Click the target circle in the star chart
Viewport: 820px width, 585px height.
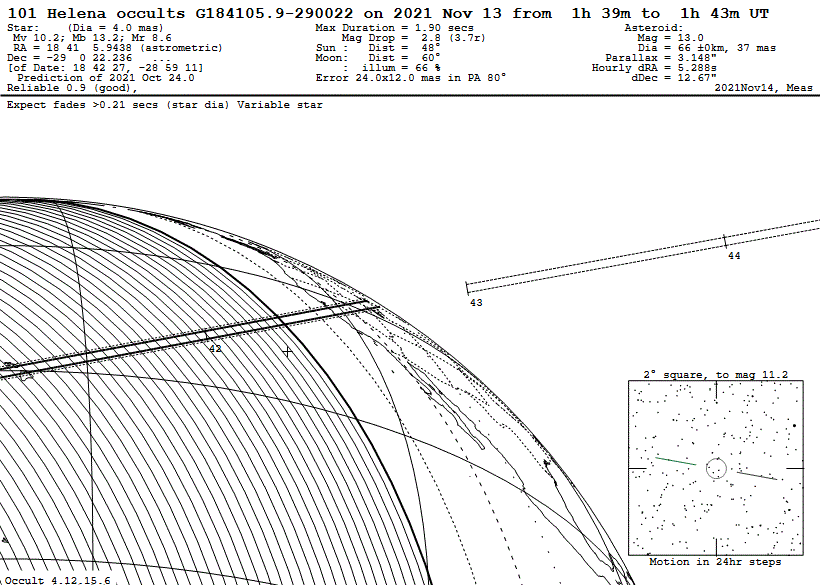pos(716,468)
